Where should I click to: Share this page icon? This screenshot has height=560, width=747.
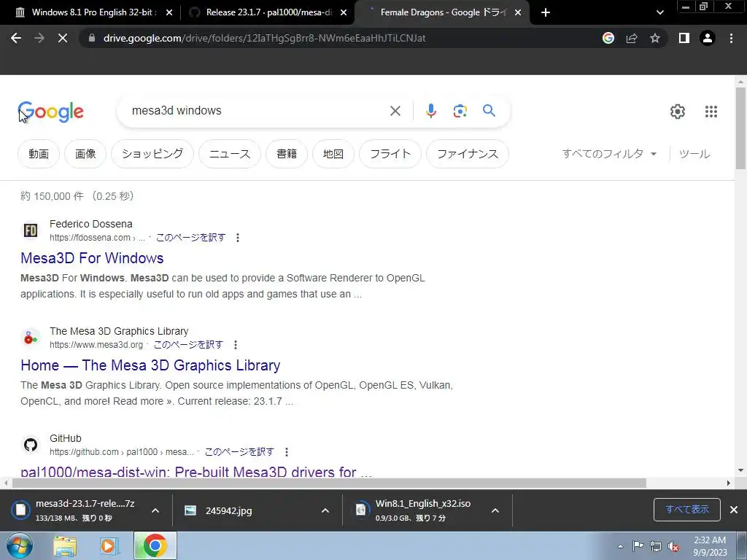click(x=632, y=38)
